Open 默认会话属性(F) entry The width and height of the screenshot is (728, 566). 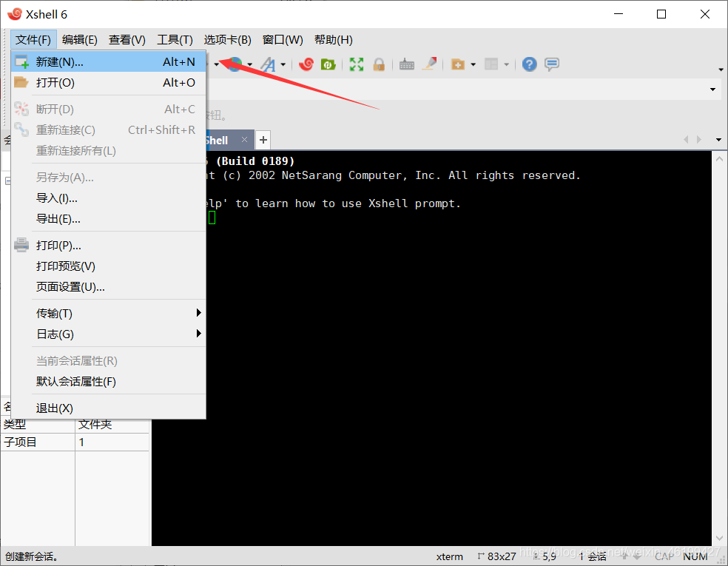(x=109, y=382)
